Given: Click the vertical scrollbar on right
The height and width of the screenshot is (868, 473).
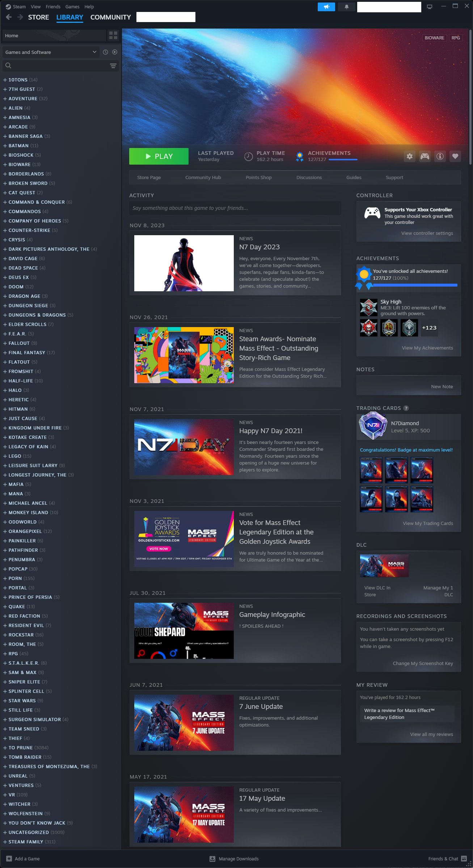Looking at the screenshot, I should [470, 98].
